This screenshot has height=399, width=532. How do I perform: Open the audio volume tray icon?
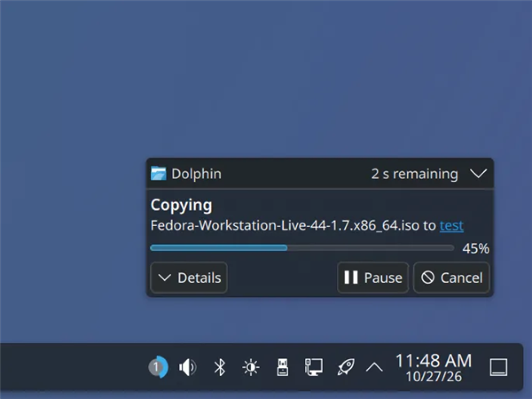tap(188, 367)
